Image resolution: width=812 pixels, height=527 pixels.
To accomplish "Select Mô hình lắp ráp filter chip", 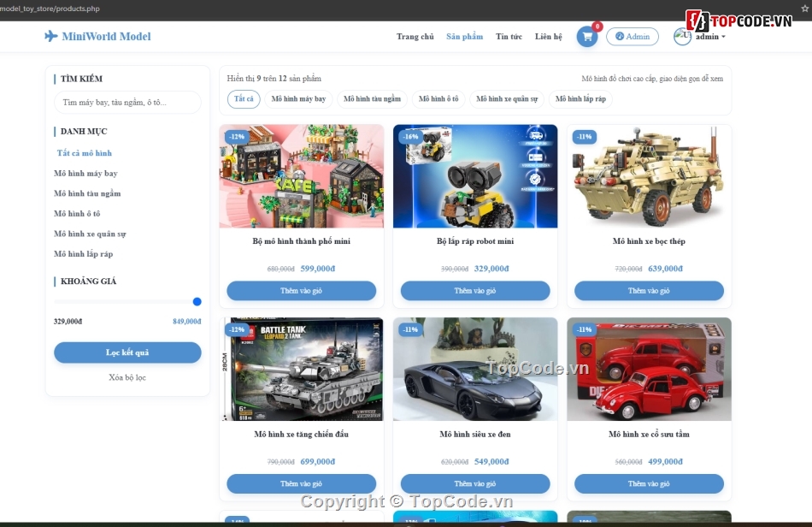I will [x=580, y=98].
